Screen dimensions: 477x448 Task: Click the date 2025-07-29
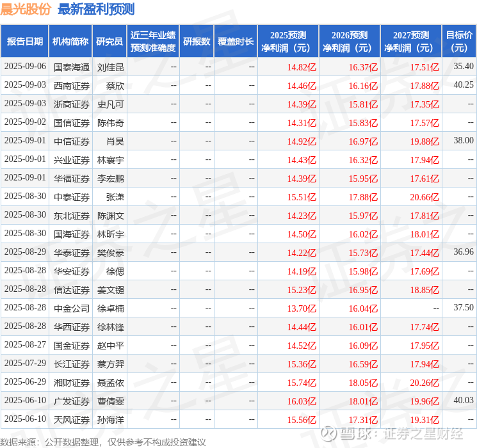click(x=25, y=363)
